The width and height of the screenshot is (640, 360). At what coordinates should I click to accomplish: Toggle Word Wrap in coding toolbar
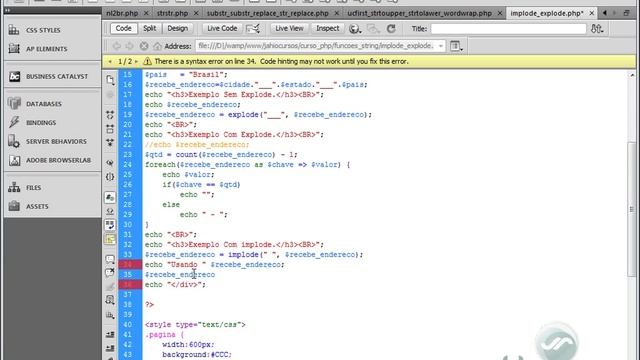[110, 225]
